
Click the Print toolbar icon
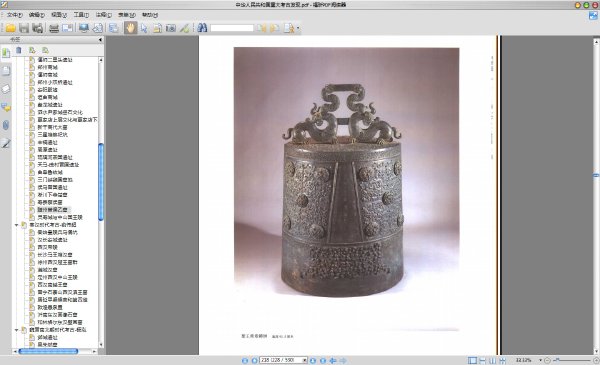pos(54,28)
